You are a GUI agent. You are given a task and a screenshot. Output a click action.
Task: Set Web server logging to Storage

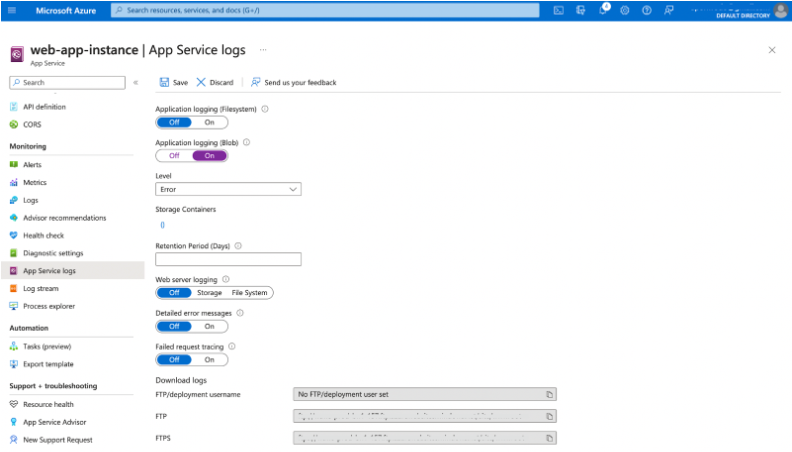click(209, 293)
